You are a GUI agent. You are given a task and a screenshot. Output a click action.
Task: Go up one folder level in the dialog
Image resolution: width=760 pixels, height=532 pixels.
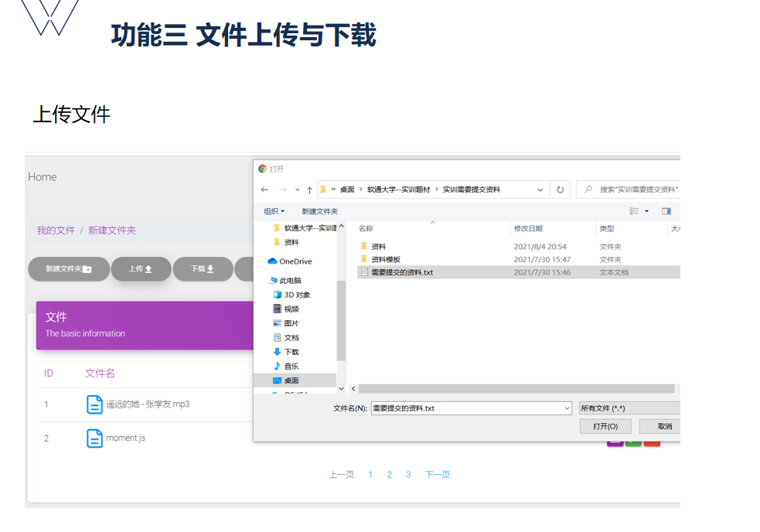[310, 189]
